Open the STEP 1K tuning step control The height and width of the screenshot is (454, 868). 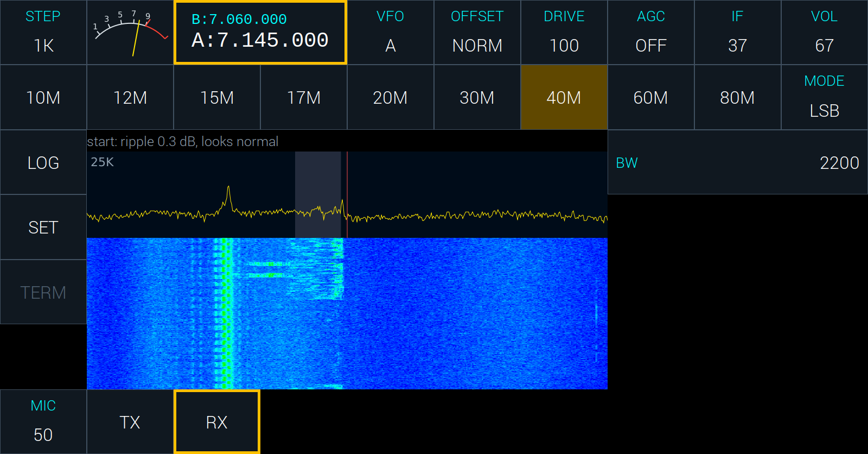43,32
